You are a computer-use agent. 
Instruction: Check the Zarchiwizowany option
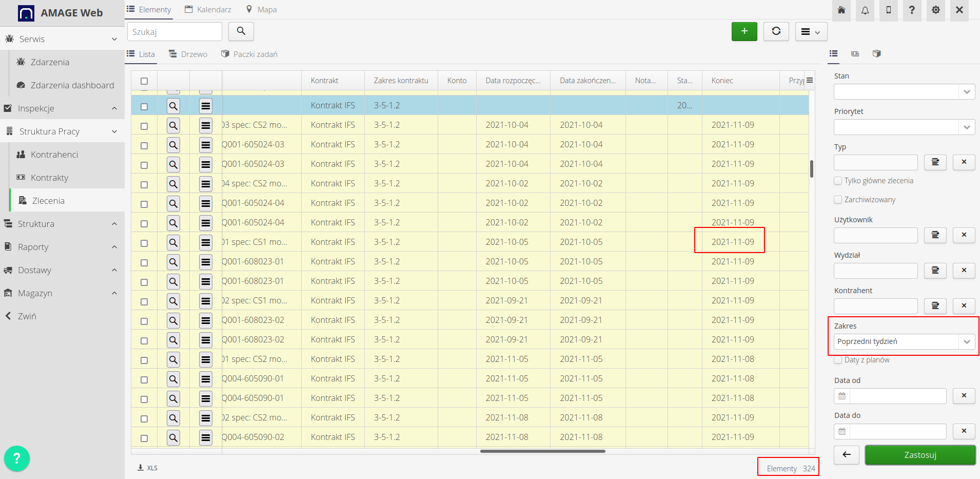837,200
